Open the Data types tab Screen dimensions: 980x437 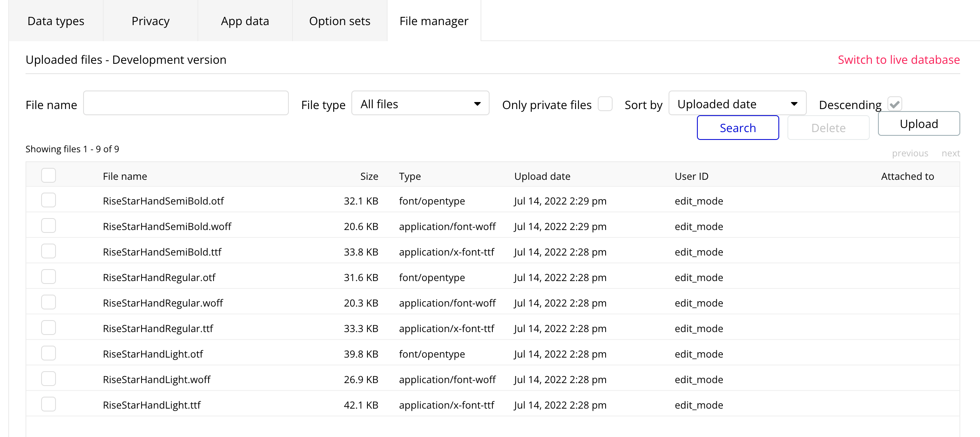click(x=56, y=21)
